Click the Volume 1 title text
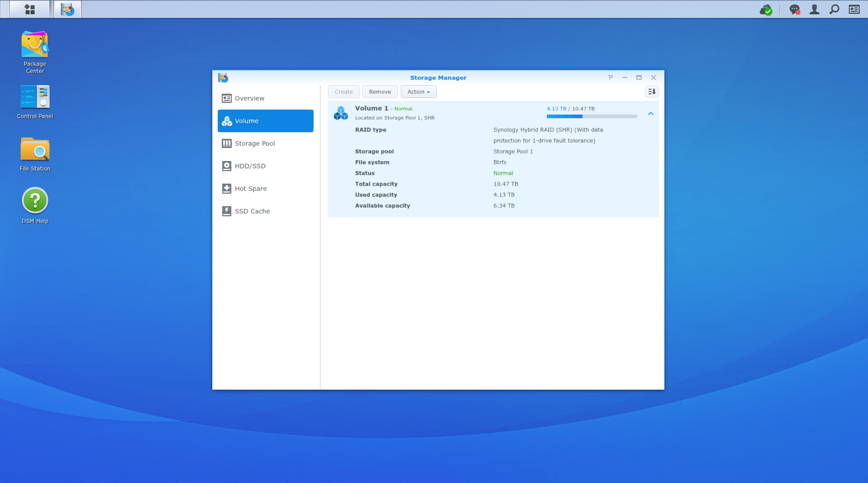 point(372,108)
